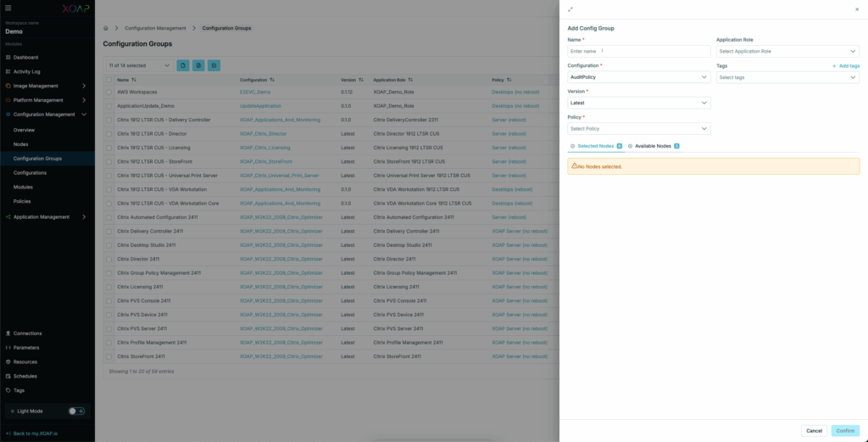Click the Schedules icon in sidebar

point(8,376)
